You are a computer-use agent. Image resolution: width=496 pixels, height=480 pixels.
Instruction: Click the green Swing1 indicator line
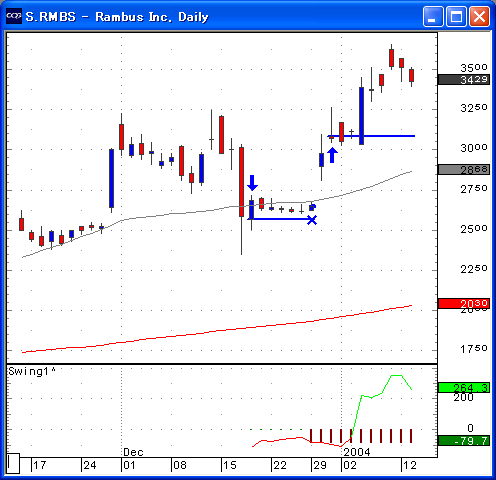pos(382,393)
